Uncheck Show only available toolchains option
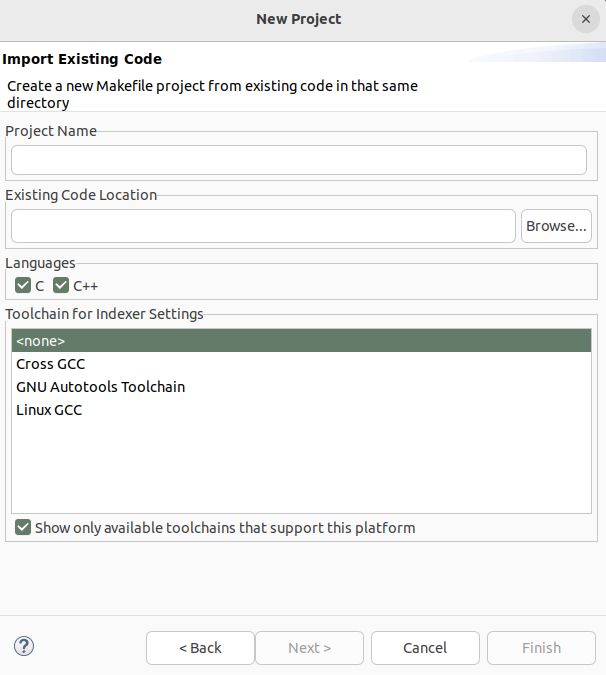This screenshot has width=606, height=675. (x=24, y=527)
